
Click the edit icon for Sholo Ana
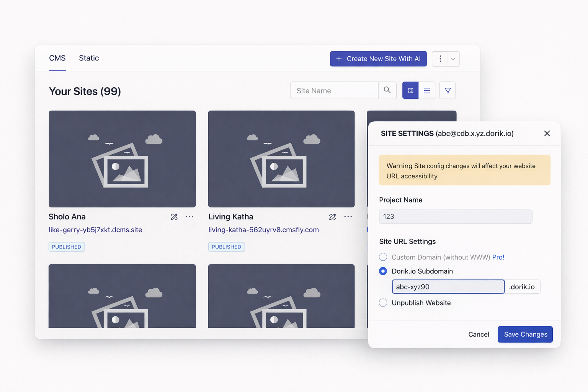[x=174, y=217]
